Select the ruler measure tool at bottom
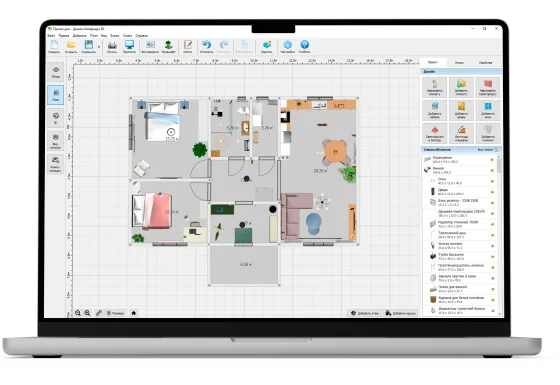The width and height of the screenshot is (560, 385). pos(99,313)
